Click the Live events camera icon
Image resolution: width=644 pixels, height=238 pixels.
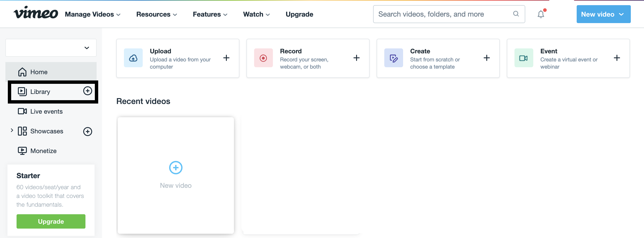pos(22,111)
